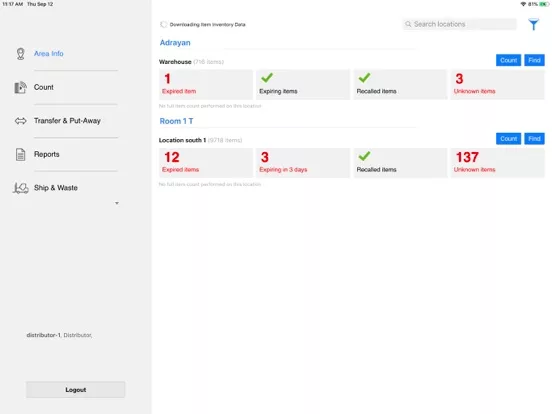Check the battery indicator in the status bar
The width and height of the screenshot is (552, 414).
tap(544, 4)
